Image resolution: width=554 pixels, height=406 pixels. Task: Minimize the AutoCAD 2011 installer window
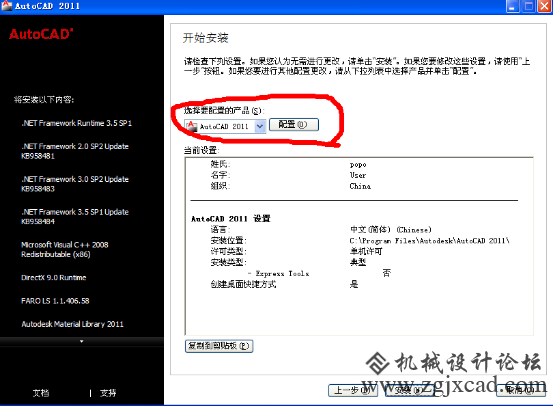(x=513, y=6)
